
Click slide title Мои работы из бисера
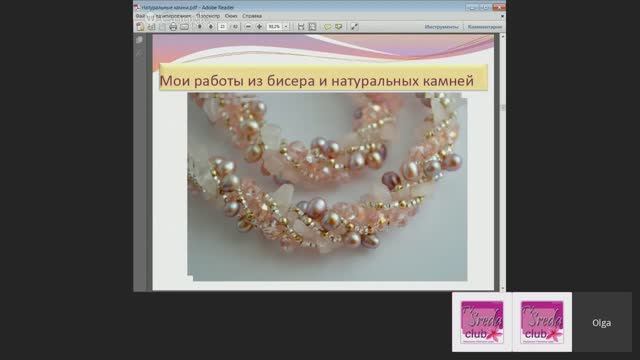(316, 80)
